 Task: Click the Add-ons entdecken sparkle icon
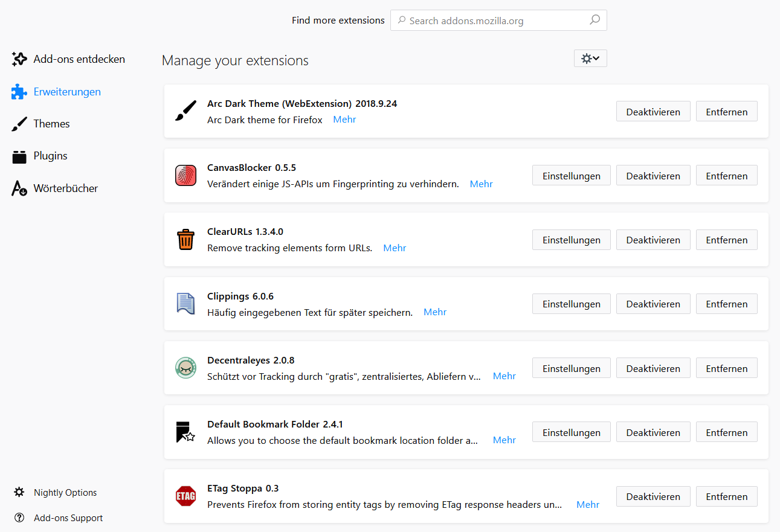[x=19, y=59]
